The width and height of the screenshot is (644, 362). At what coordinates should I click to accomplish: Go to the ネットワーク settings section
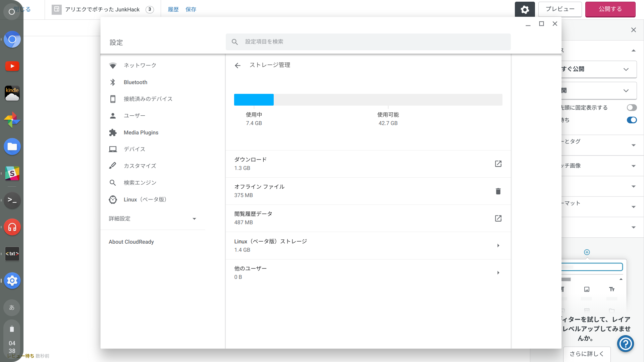pyautogui.click(x=140, y=65)
